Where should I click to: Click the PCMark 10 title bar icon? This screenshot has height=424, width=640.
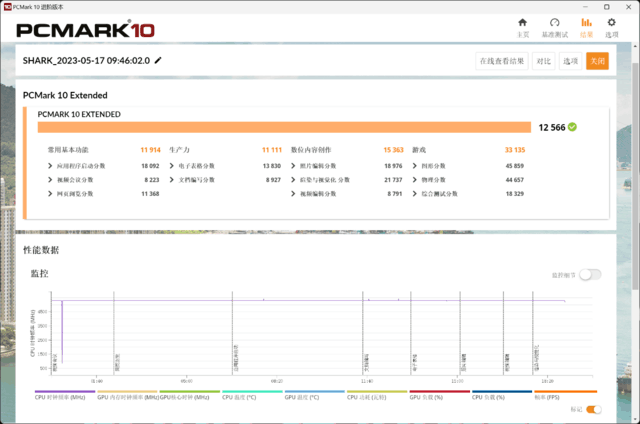[7, 7]
